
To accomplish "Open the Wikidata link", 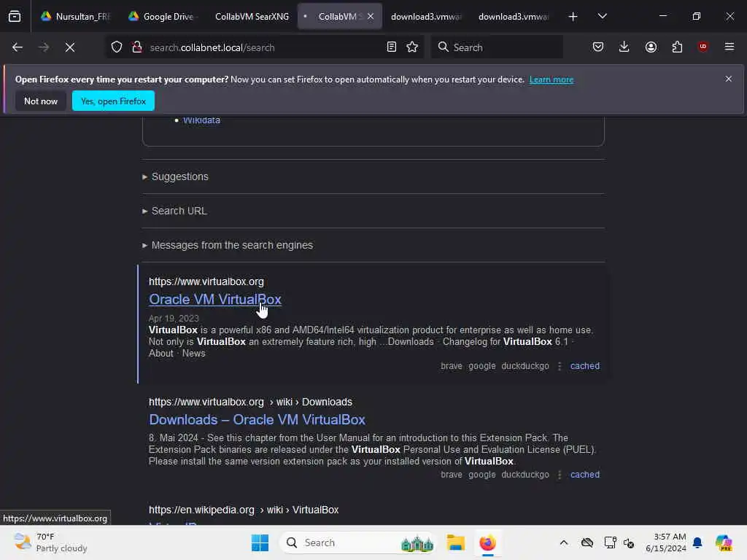I will (x=201, y=120).
